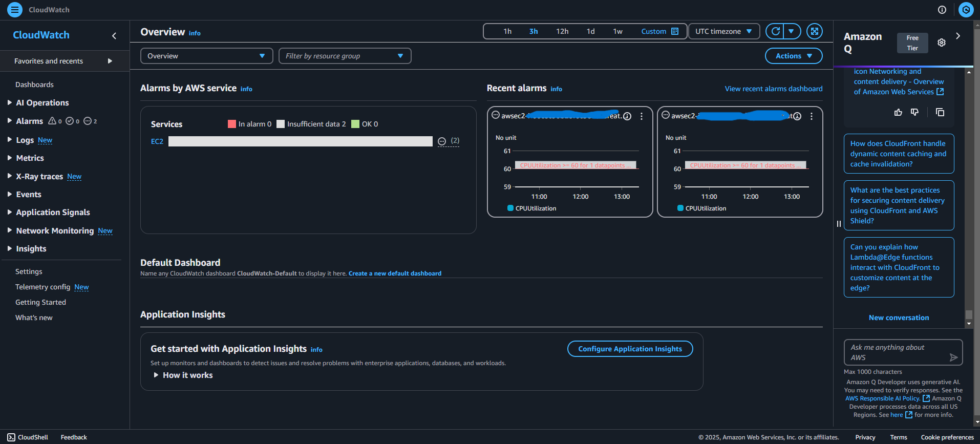Viewport: 980px width, 444px height.
Task: Expand X-Ray traces in sidebar
Action: 10,176
